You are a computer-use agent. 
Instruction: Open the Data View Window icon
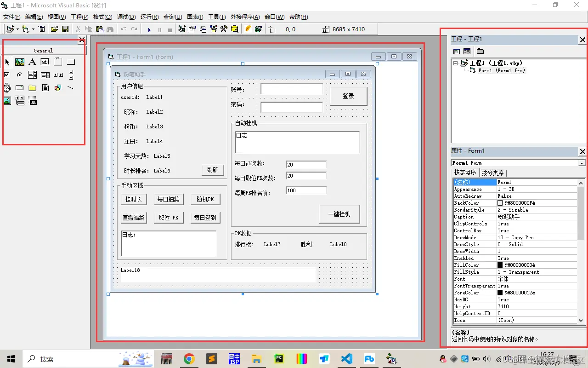coord(235,29)
